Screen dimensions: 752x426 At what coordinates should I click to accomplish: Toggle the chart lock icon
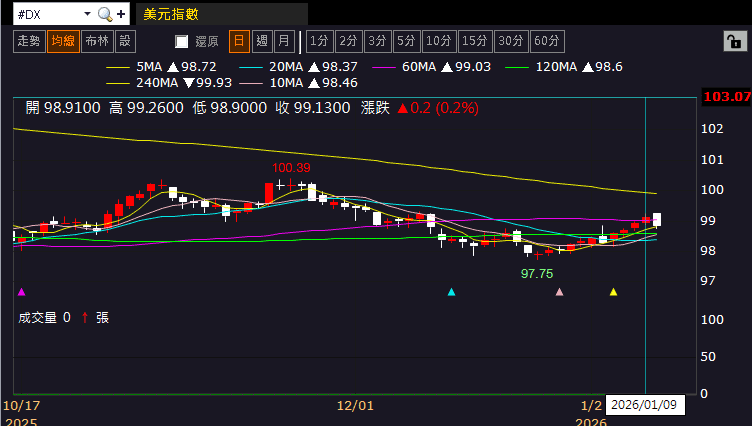click(x=735, y=41)
